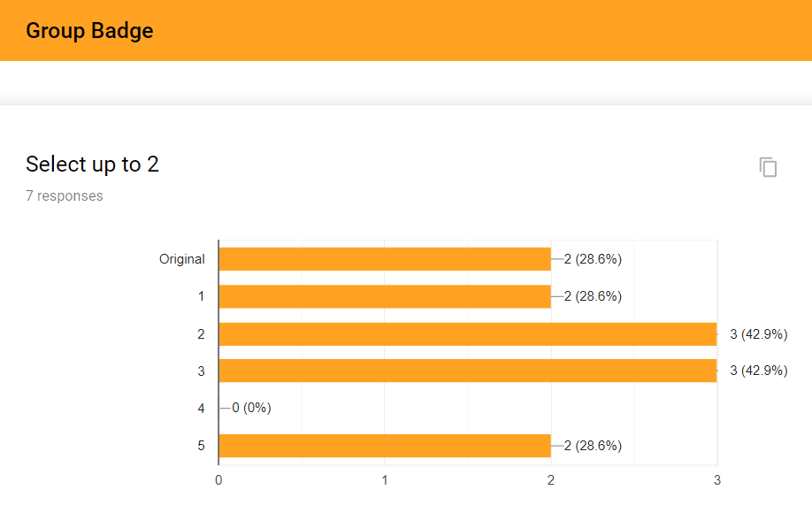The image size is (812, 528).
Task: Click the copy chart icon
Action: pos(768,167)
